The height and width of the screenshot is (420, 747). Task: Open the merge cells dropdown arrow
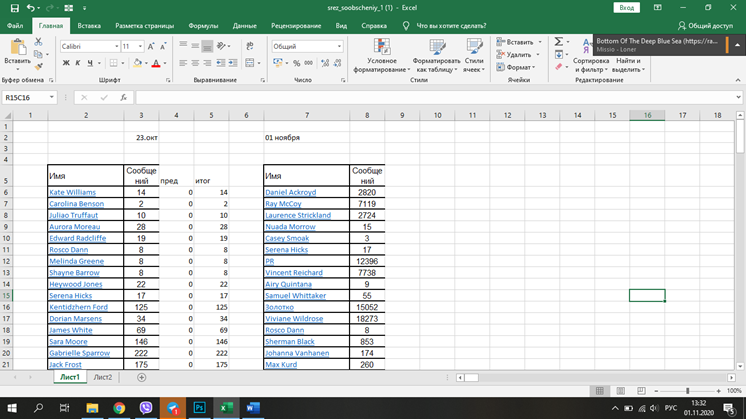point(259,63)
